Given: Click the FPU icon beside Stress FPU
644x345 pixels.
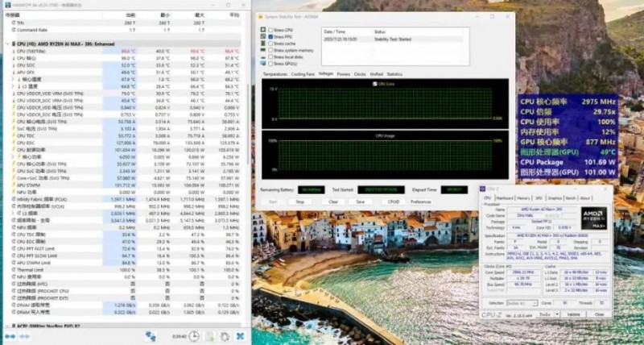Looking at the screenshot, I should point(263,36).
